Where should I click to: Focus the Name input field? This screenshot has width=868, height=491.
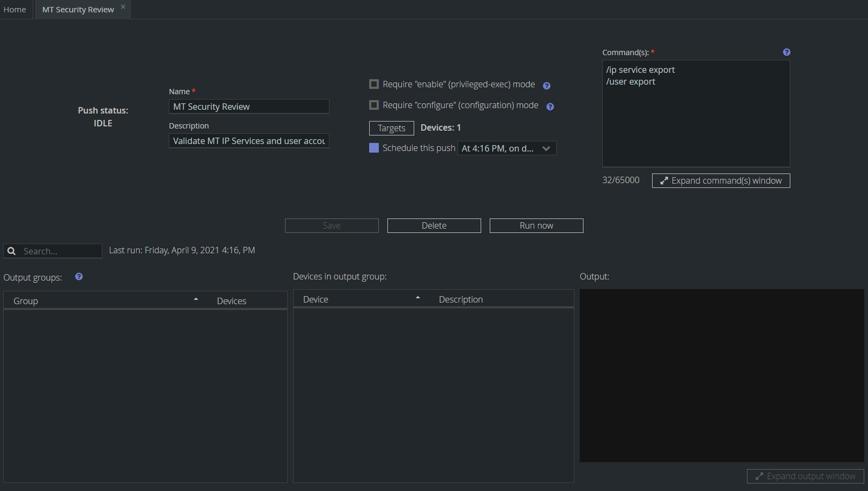click(x=249, y=107)
